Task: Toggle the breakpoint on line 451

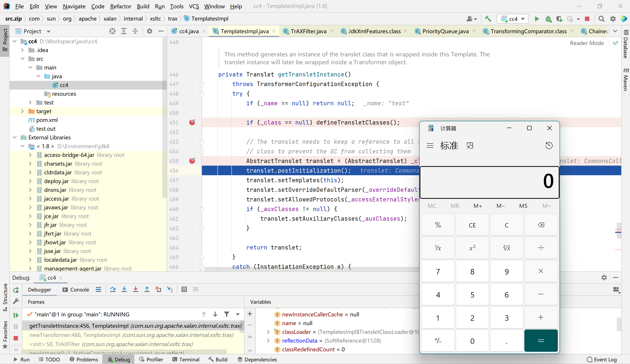Action: click(x=192, y=122)
